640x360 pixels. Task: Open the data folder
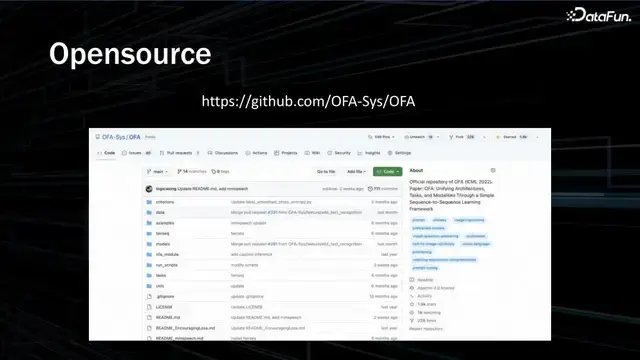160,213
